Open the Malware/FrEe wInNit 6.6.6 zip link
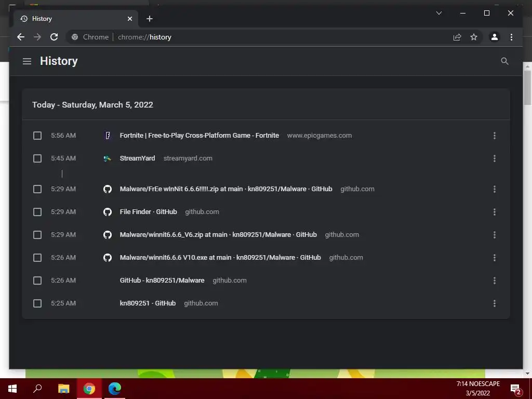 pos(226,189)
